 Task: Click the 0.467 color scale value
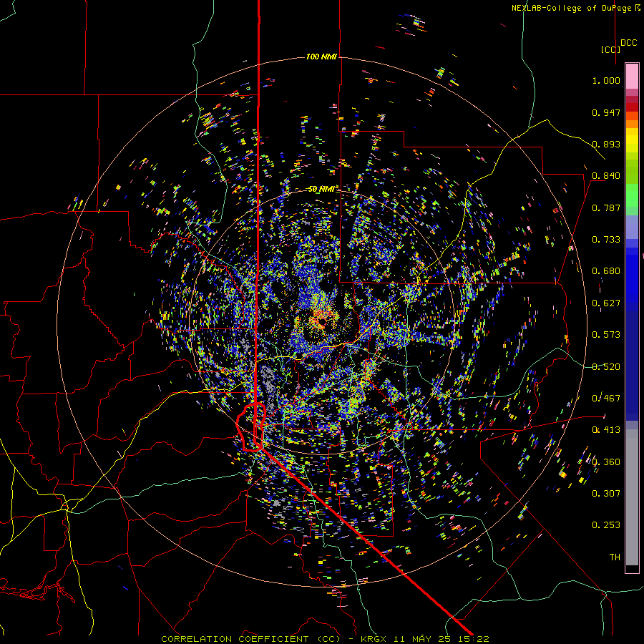(606, 399)
